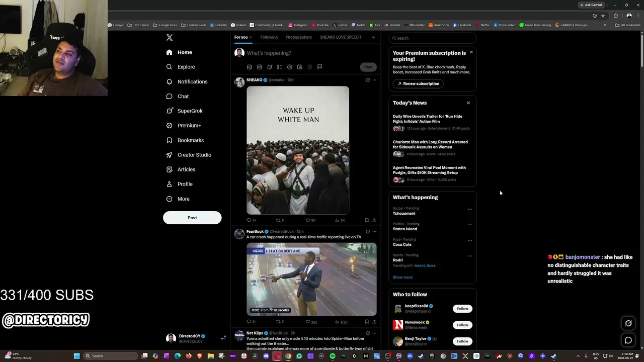Image resolution: width=644 pixels, height=362 pixels.
Task: Bookmark SNEAKO's post
Action: click(367, 220)
